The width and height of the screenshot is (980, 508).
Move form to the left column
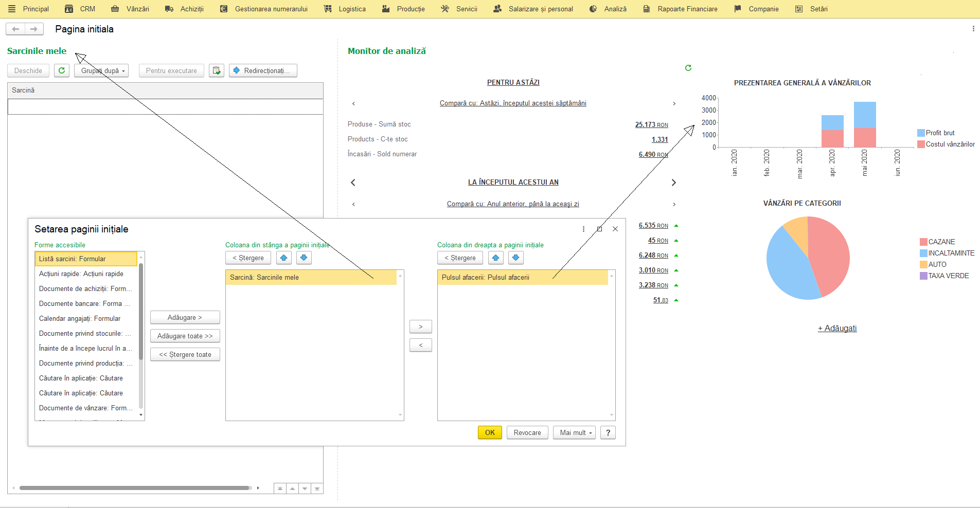[420, 345]
